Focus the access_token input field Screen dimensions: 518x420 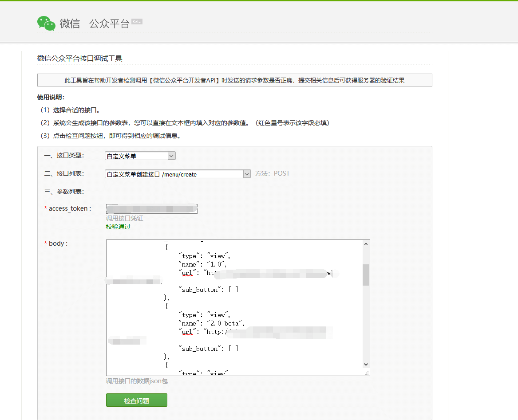tap(151, 209)
